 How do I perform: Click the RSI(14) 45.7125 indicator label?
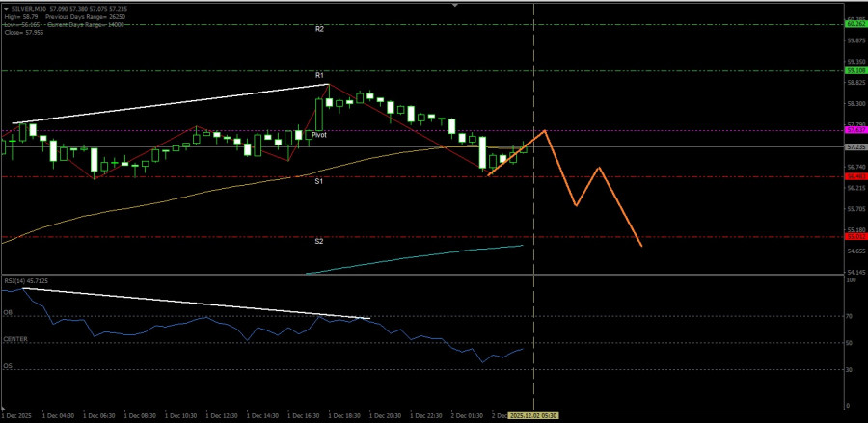click(x=27, y=280)
